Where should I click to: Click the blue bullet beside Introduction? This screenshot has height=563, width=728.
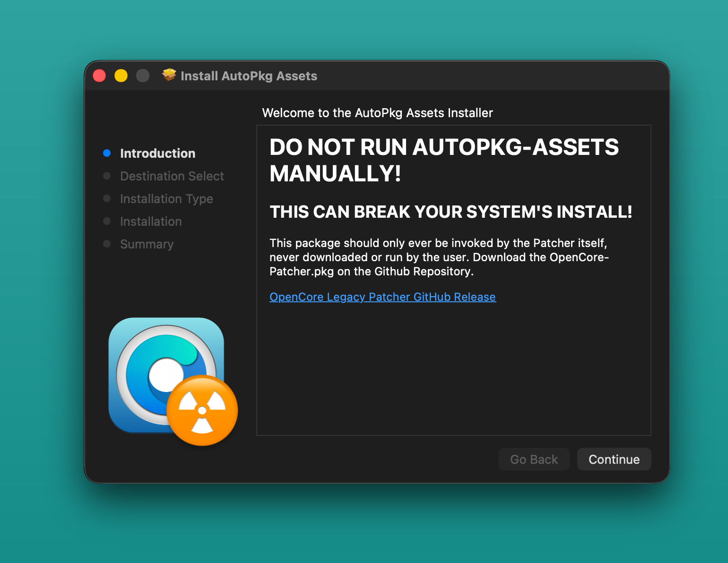[x=107, y=153]
